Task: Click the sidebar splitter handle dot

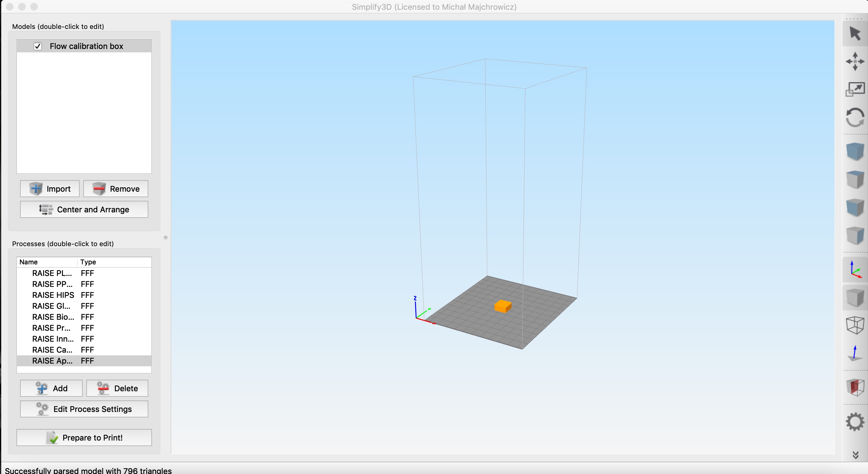Action: point(165,238)
